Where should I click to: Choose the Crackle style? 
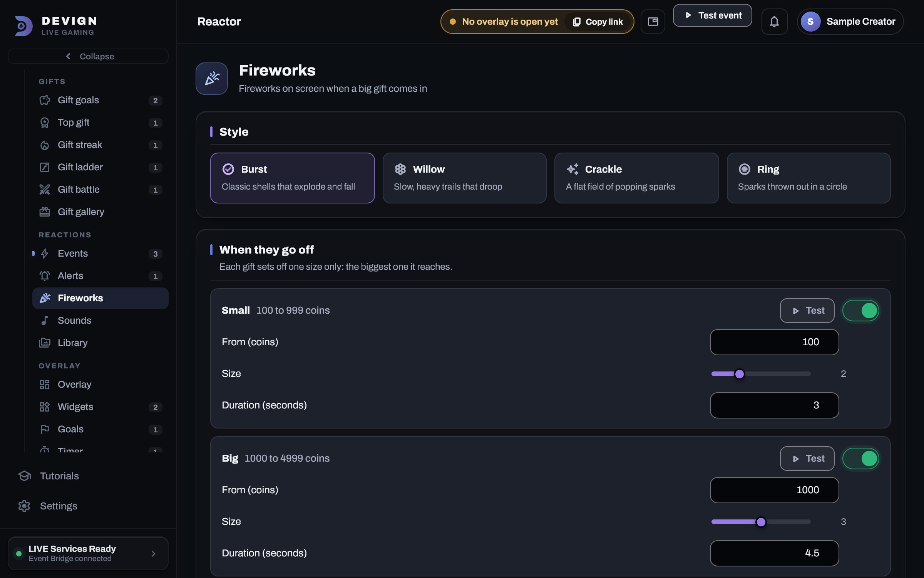point(637,178)
